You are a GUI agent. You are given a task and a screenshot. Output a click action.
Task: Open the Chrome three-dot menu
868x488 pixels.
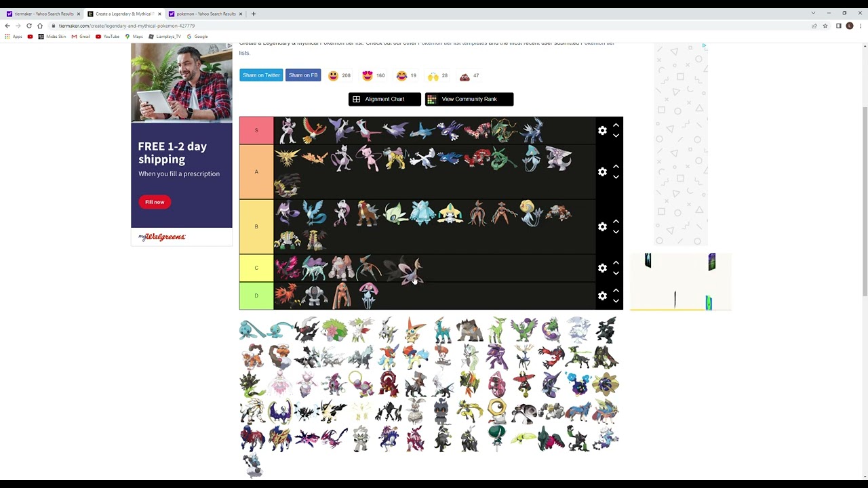(861, 26)
